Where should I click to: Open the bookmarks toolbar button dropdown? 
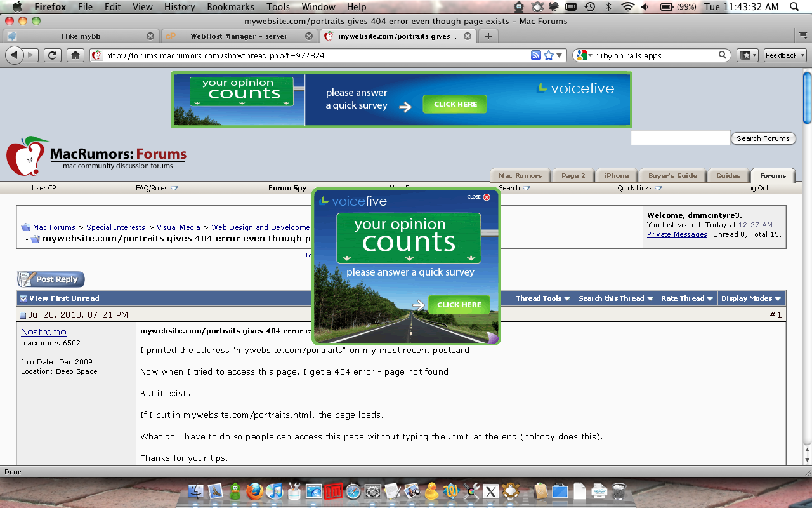[747, 55]
